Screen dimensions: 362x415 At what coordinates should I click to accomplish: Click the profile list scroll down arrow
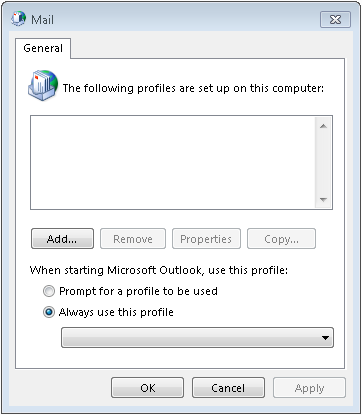click(x=323, y=199)
